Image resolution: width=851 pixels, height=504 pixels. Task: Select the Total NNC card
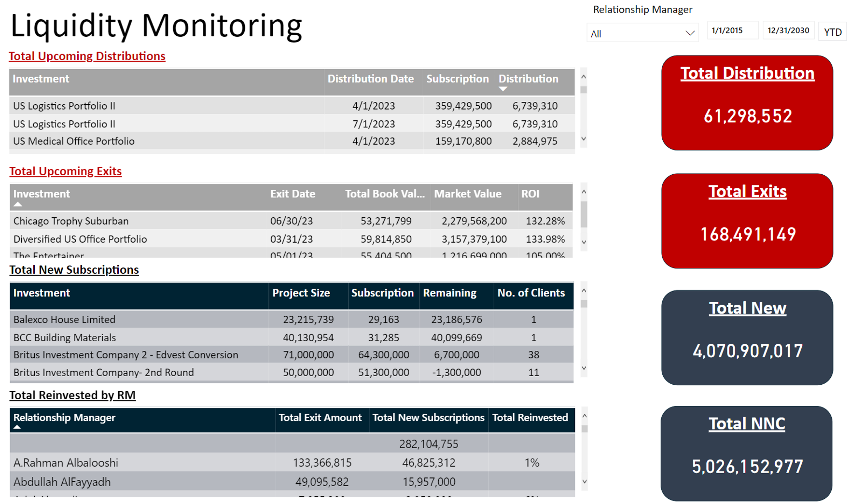[746, 453]
